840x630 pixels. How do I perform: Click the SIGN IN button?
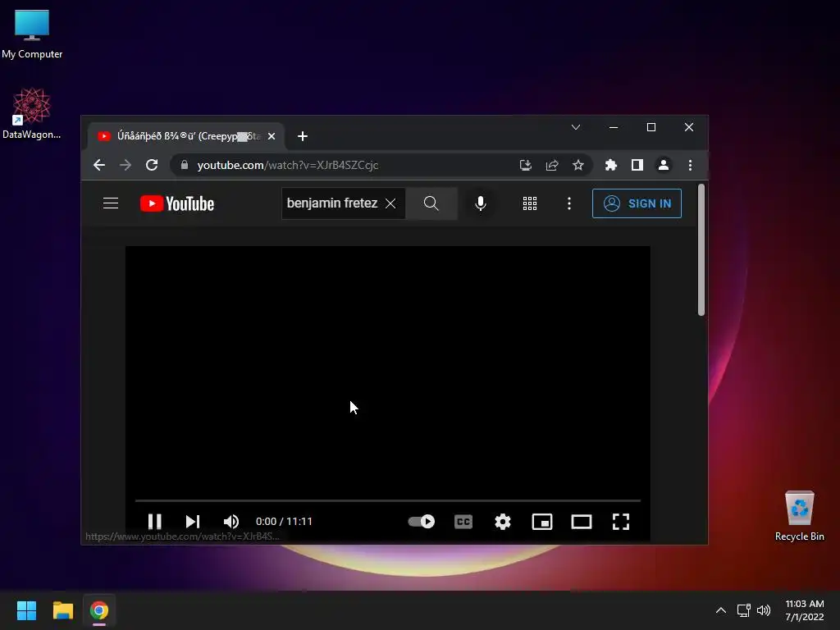[x=637, y=203]
